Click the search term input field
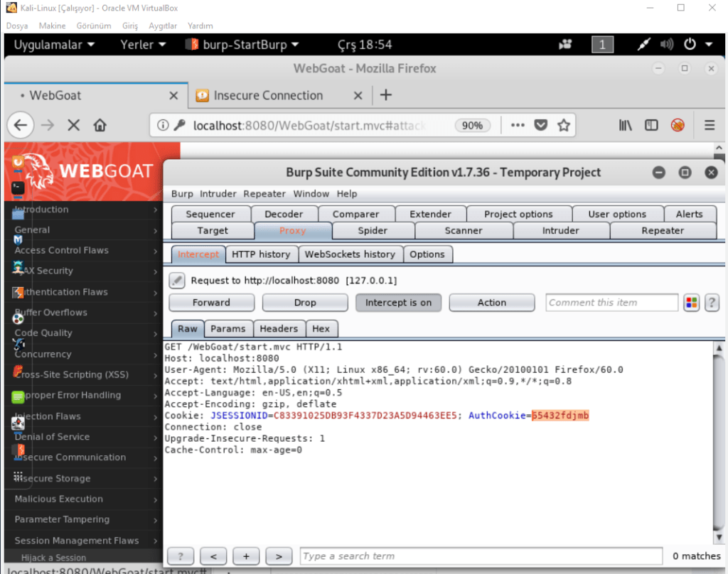728x574 pixels. tap(481, 556)
